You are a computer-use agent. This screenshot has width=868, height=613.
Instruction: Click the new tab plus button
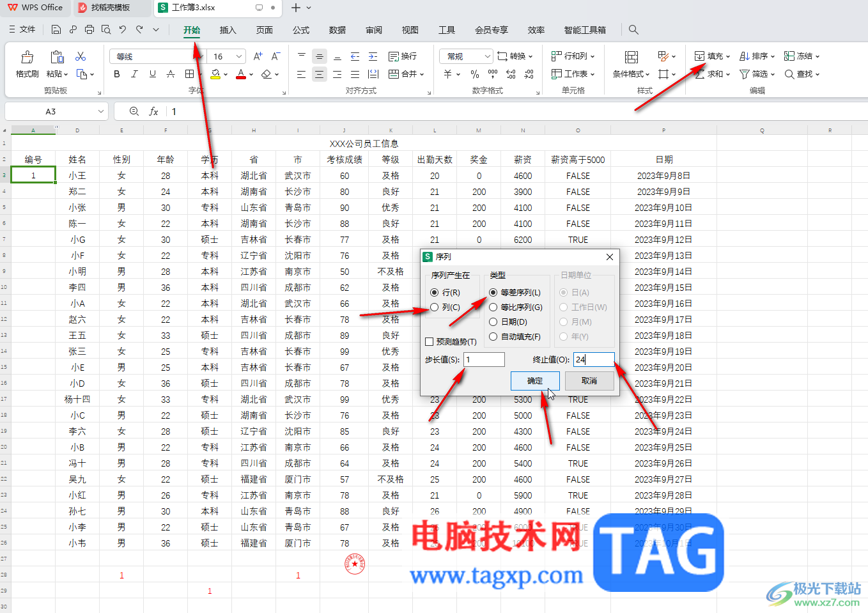tap(296, 8)
